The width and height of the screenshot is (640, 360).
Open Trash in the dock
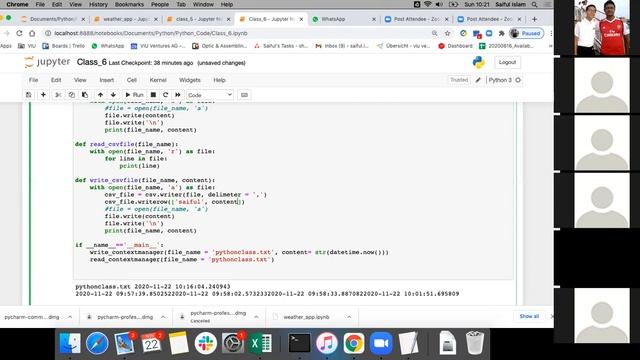point(475,343)
